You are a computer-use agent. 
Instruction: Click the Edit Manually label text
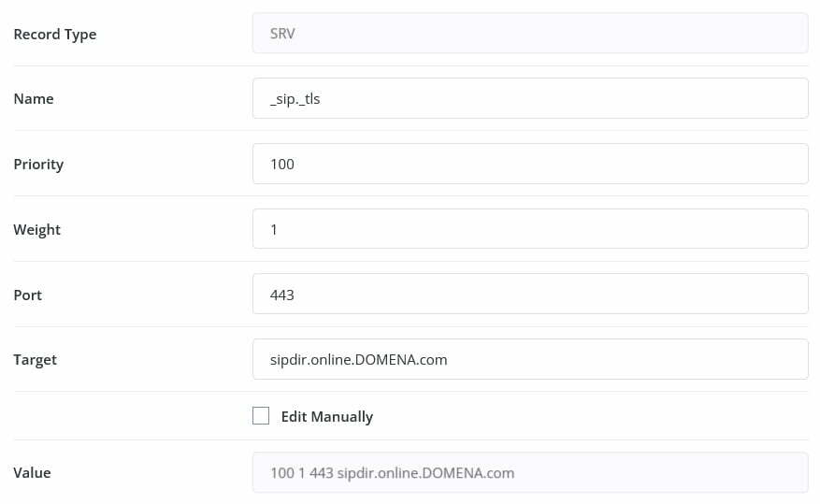pyautogui.click(x=326, y=417)
